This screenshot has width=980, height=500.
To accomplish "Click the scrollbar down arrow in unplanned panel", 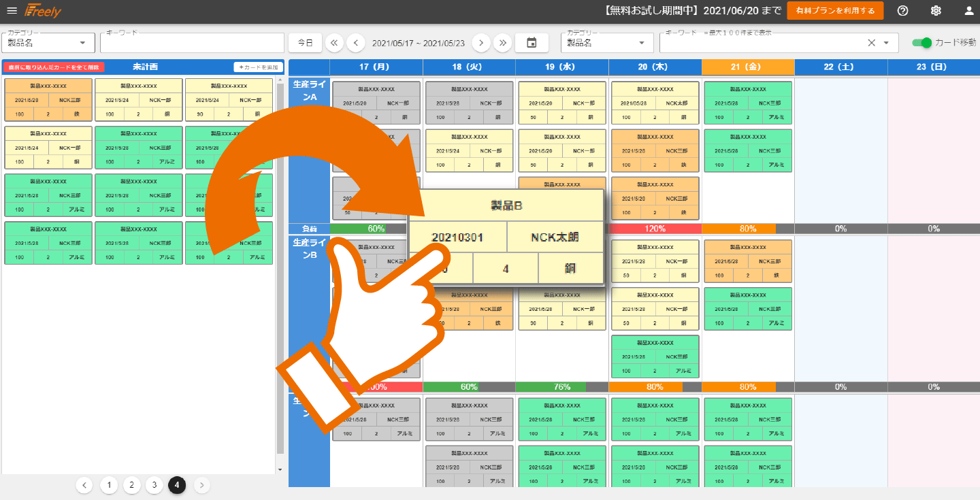I will (x=280, y=469).
